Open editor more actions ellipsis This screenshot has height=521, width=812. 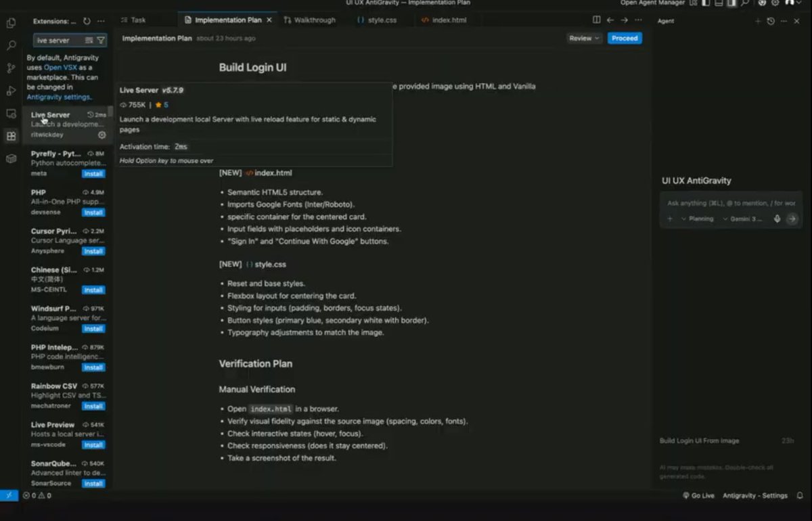pos(638,20)
